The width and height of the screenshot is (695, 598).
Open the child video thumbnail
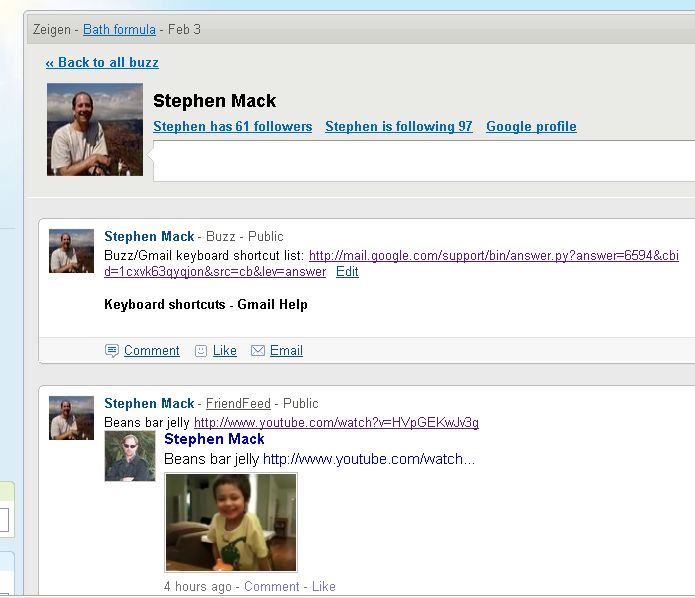(231, 522)
